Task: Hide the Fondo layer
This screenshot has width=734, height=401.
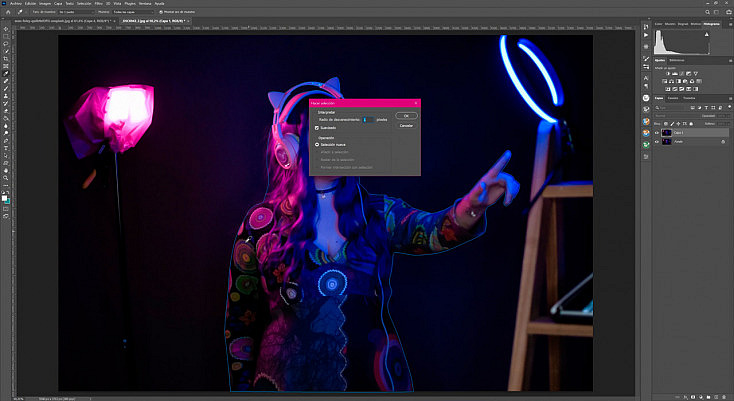Action: tap(656, 142)
